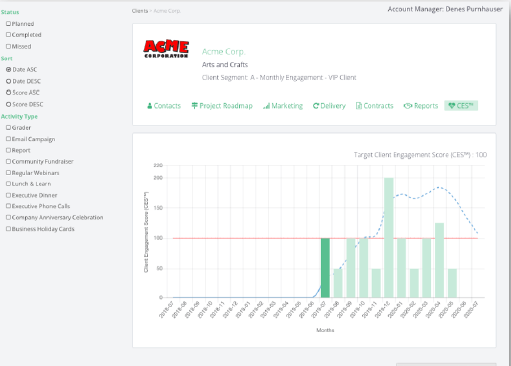Choose Score ASC sorting

(9, 92)
